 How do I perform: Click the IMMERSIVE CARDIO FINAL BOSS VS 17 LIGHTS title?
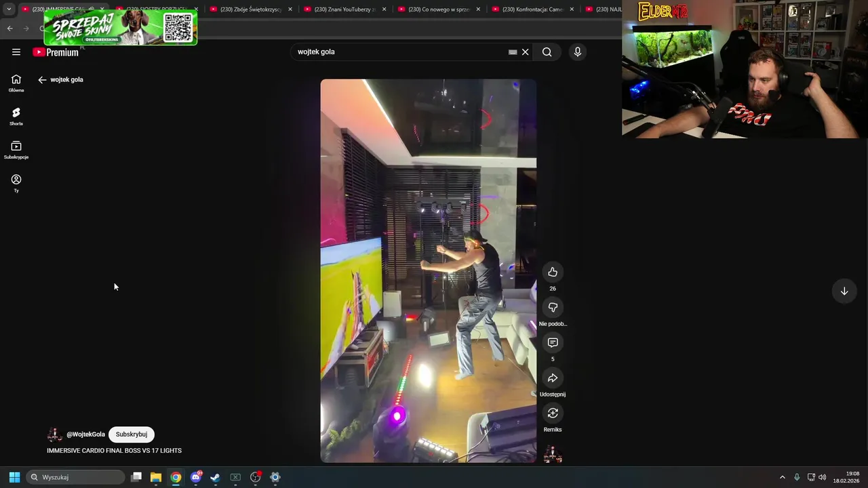pyautogui.click(x=114, y=451)
